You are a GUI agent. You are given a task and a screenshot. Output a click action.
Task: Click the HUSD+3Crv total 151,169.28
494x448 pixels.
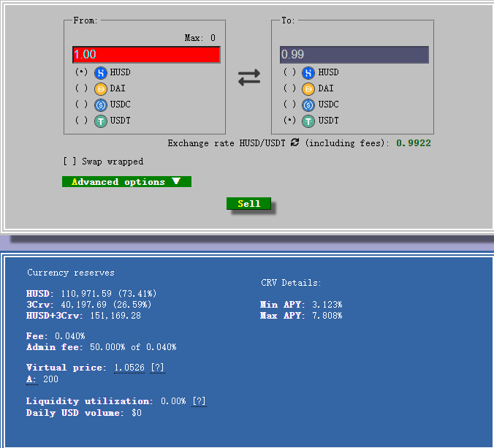[115, 316]
